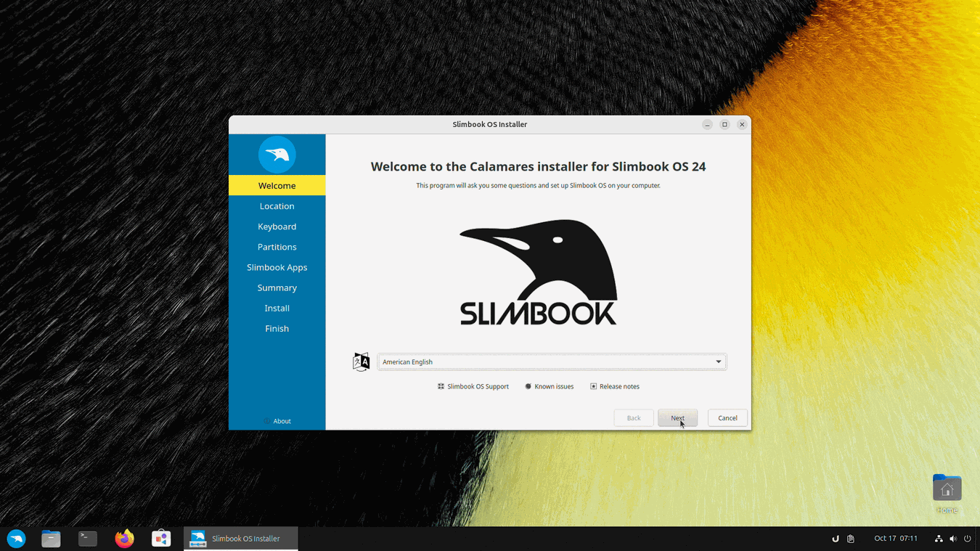Launch Firefox from the taskbar
Viewport: 980px width, 551px height.
point(124,539)
